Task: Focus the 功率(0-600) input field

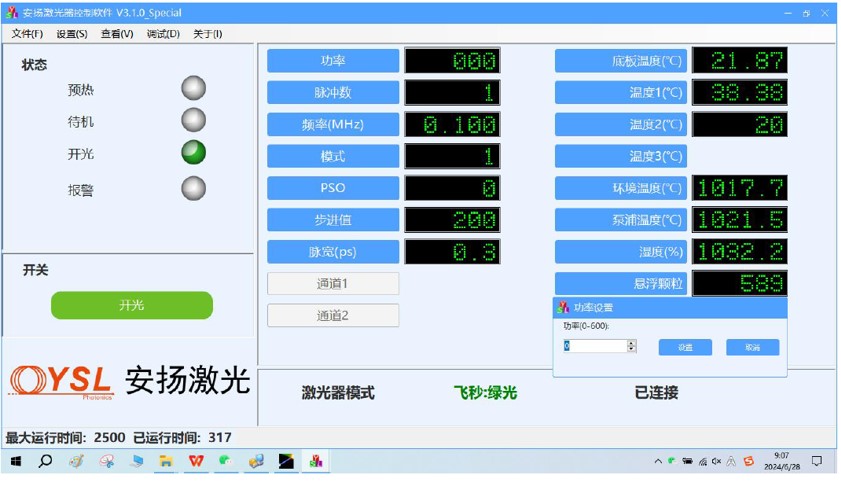Action: (595, 346)
